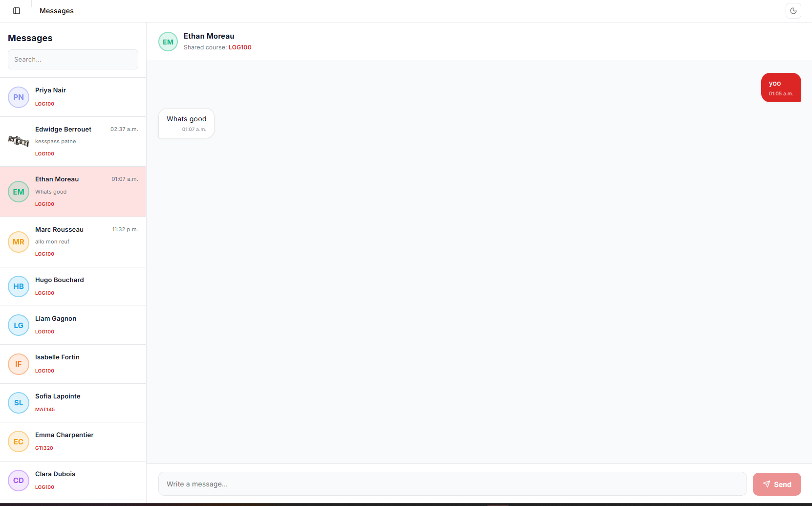
Task: Click Hugo Bouchard's HB avatar
Action: pos(19,286)
